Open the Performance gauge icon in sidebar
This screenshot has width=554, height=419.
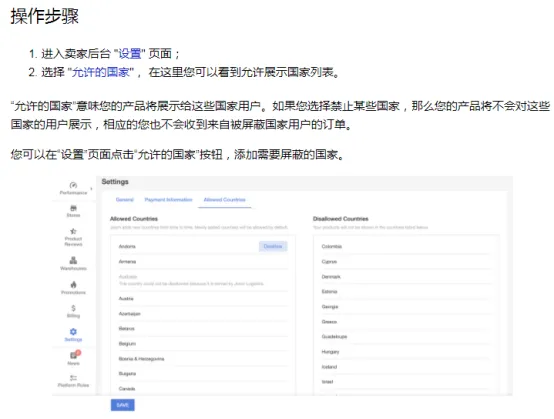tap(73, 185)
